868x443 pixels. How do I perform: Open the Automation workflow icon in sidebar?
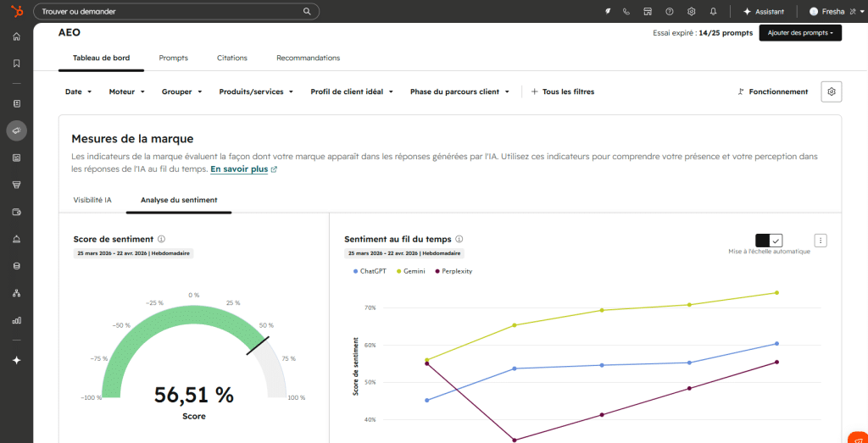tap(17, 293)
